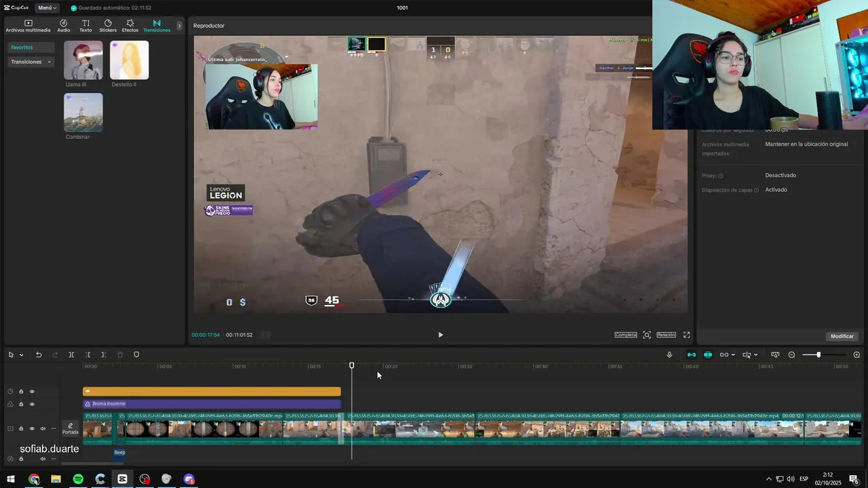Click the trash delete icon in timeline toolbar

pyautogui.click(x=120, y=354)
